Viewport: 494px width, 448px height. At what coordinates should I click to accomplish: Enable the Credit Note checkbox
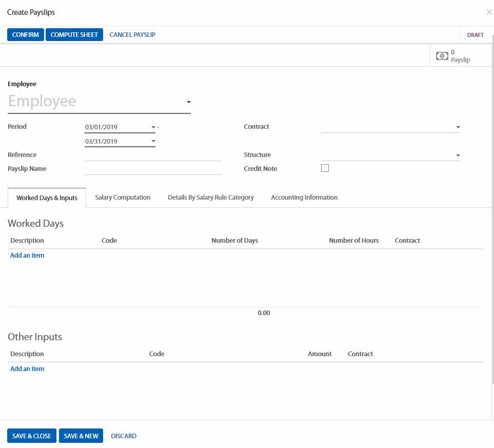pos(325,168)
